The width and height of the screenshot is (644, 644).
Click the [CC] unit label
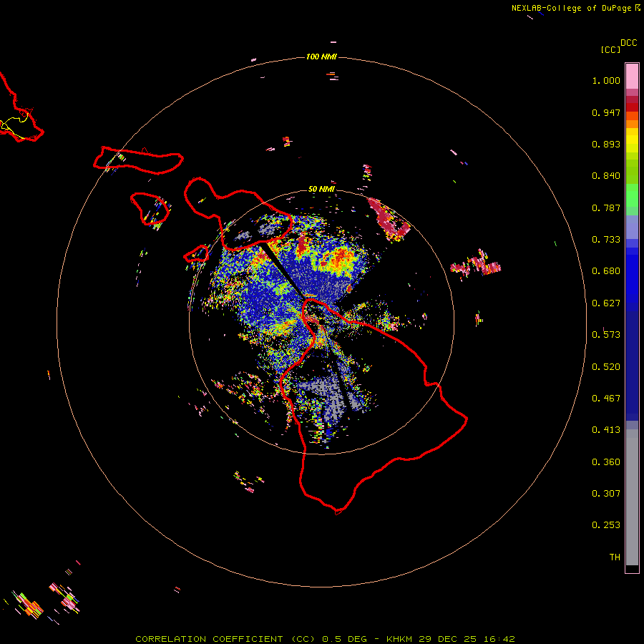(x=610, y=49)
